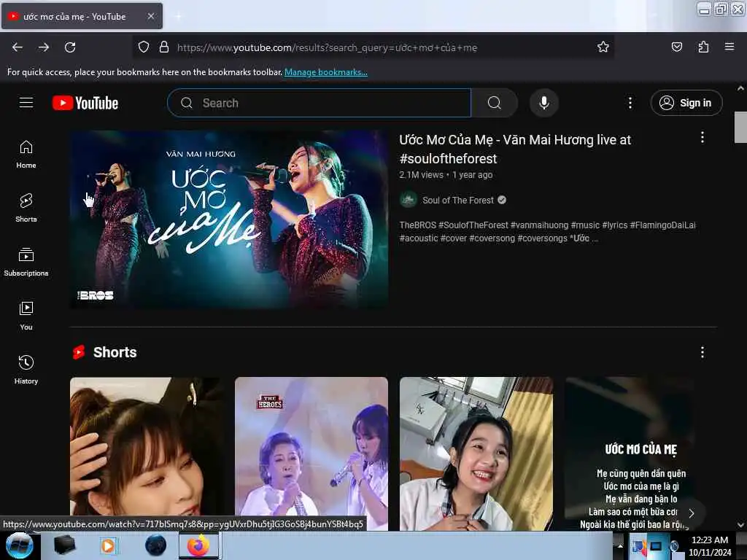Viewport: 747px width, 560px height.
Task: Open History in the sidebar
Action: [26, 370]
